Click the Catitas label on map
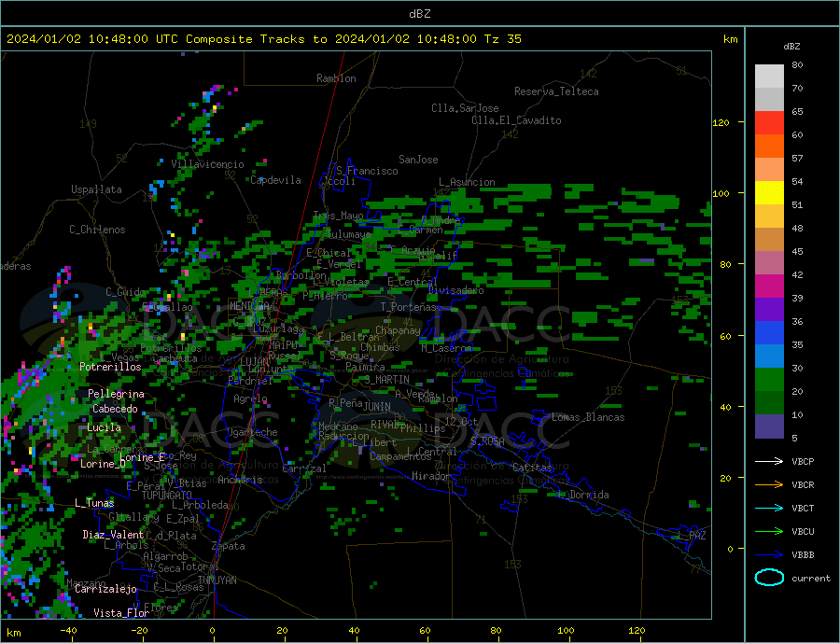Viewport: 840px width, 643px height. pos(532,468)
